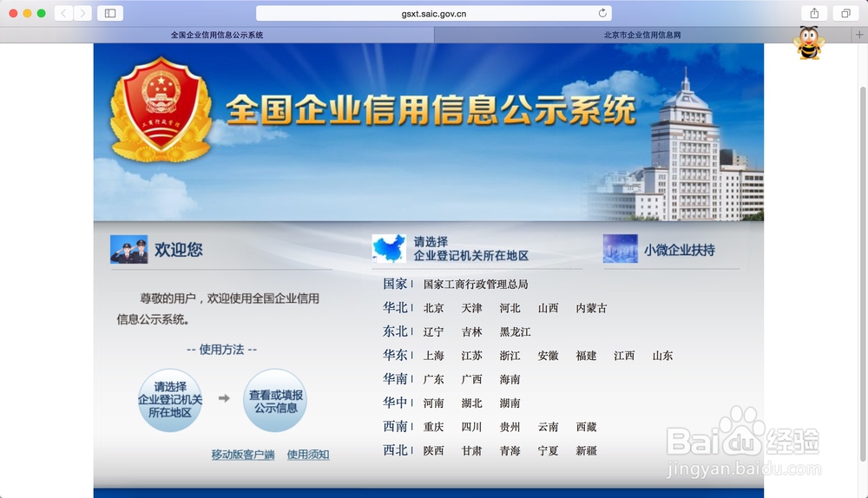Go forward using Safari's forward arrow
Viewport: 868px width, 498px height.
pos(82,13)
